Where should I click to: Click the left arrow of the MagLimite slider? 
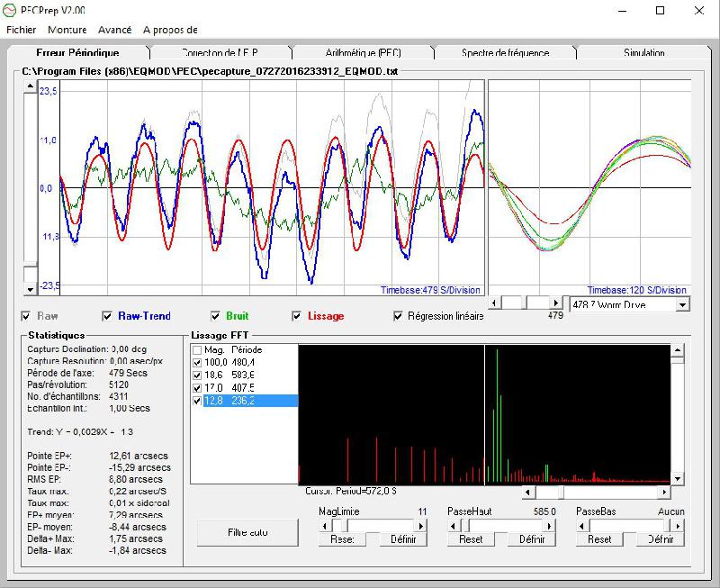[325, 525]
